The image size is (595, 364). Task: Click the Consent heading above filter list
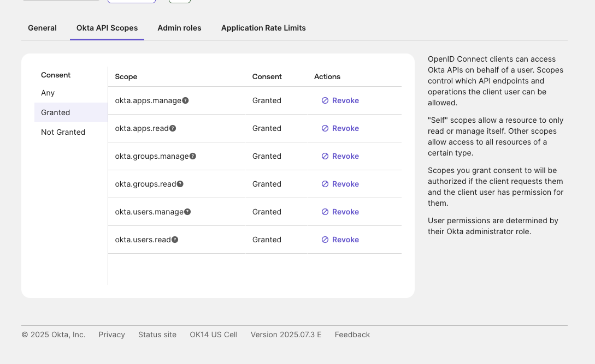point(56,75)
